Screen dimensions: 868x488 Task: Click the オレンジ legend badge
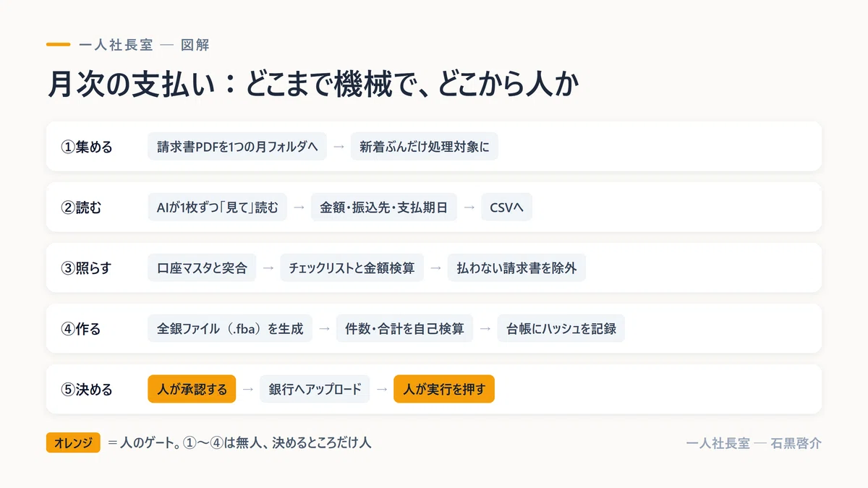coord(73,442)
